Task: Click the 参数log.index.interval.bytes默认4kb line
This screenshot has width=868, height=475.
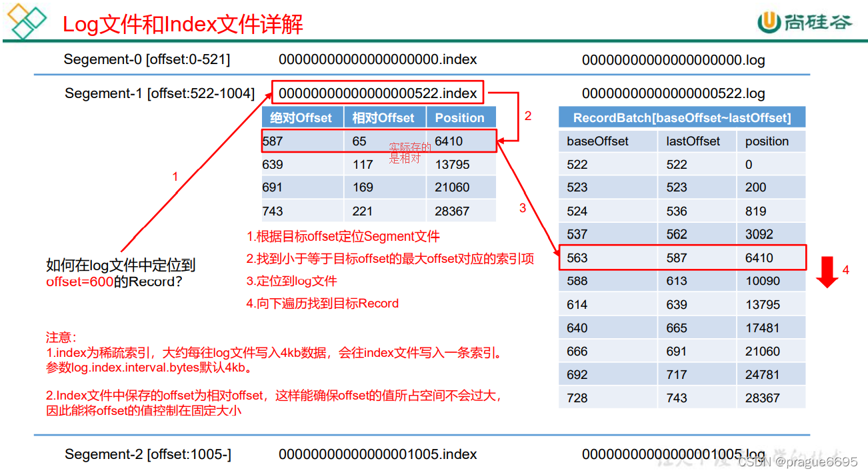Action: pos(149,368)
